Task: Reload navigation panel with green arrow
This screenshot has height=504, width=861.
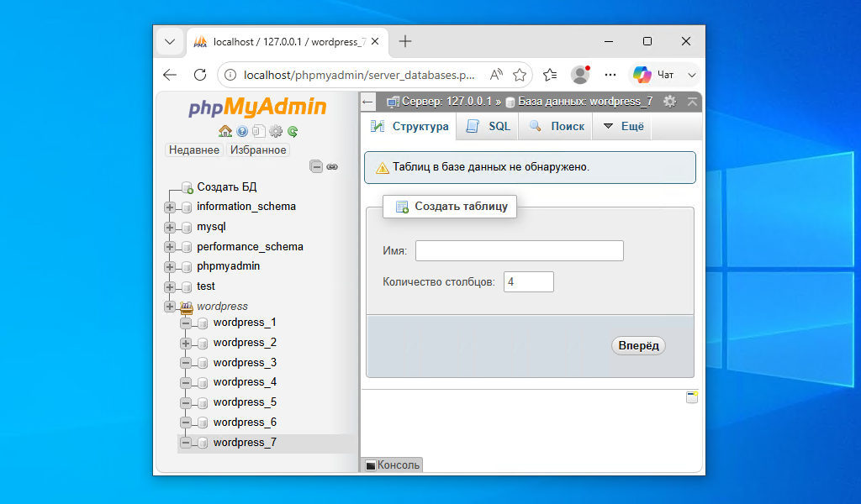Action: click(x=293, y=131)
